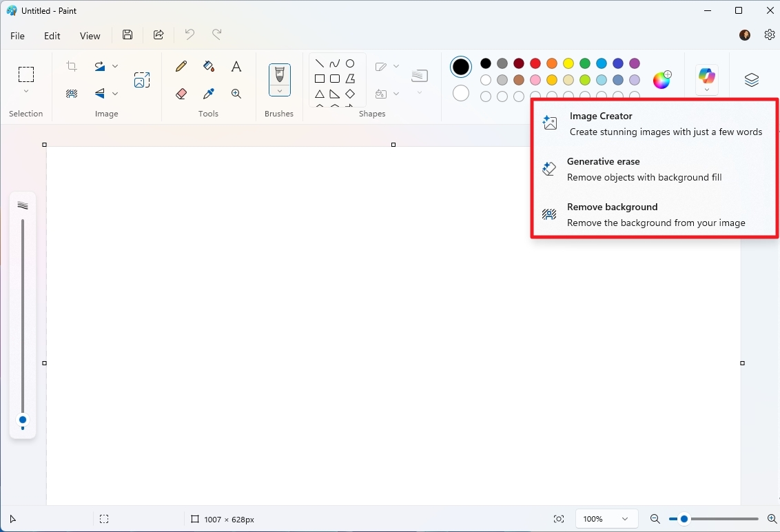Select the Crop tool

tap(71, 65)
